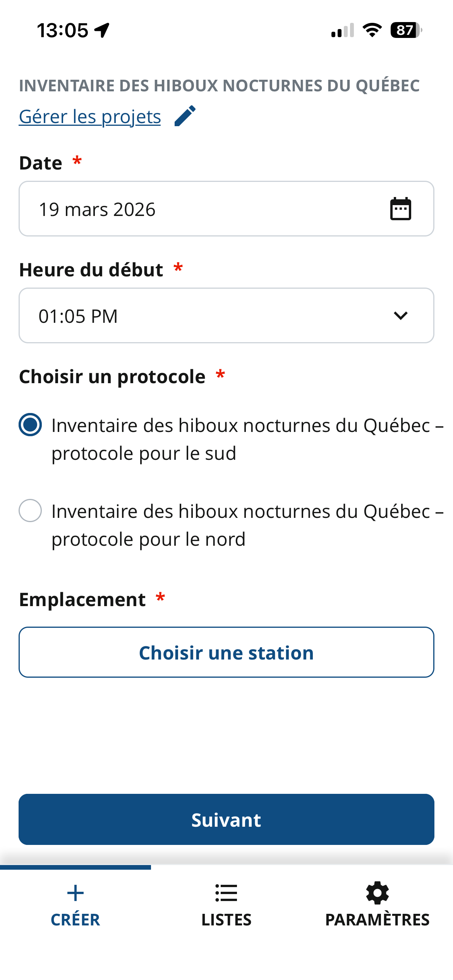Tap the cellular signal bars indicator
Viewport: 453px width, 980px height.
click(343, 30)
